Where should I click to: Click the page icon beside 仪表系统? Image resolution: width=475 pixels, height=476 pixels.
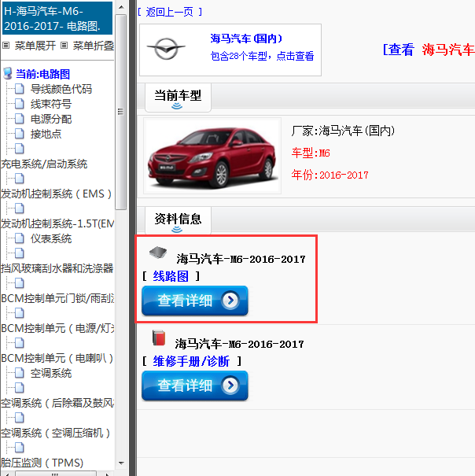pyautogui.click(x=20, y=238)
